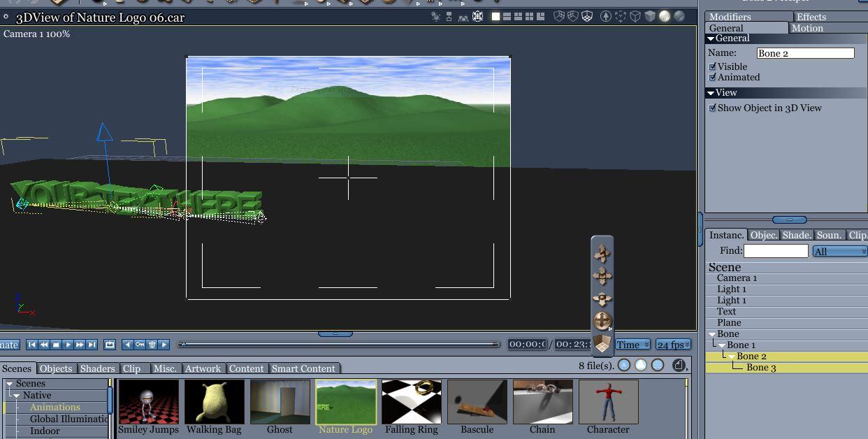The height and width of the screenshot is (439, 868).
Task: Toggle the Visible checkbox
Action: [x=713, y=66]
